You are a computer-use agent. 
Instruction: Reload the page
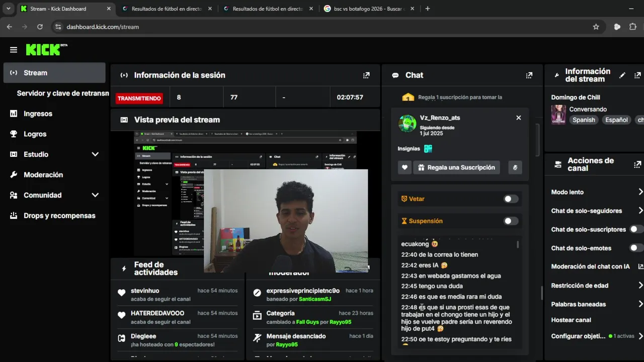point(40,27)
